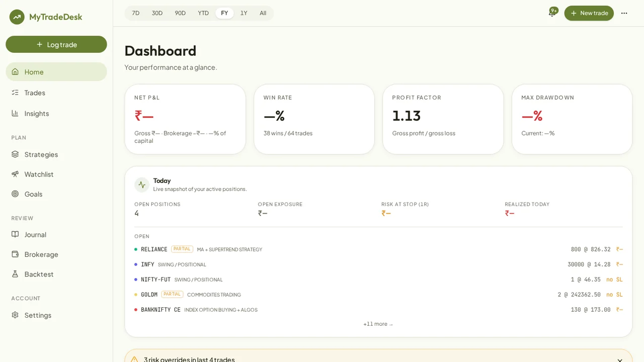Select the YTD time range
The width and height of the screenshot is (644, 362).
point(203,13)
